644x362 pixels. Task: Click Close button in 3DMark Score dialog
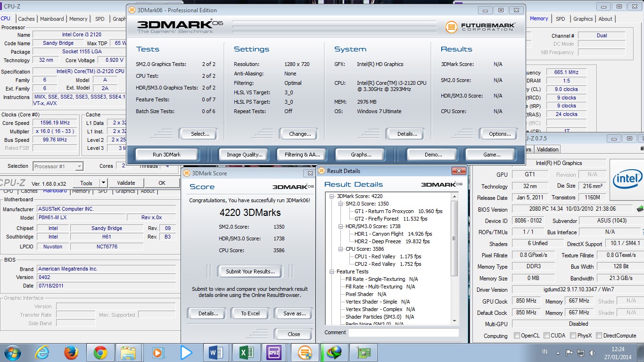pyautogui.click(x=294, y=334)
